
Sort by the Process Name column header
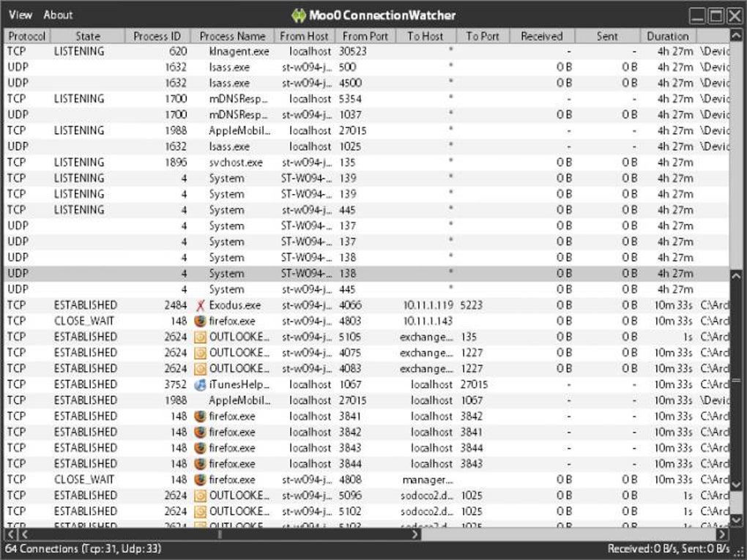[233, 35]
